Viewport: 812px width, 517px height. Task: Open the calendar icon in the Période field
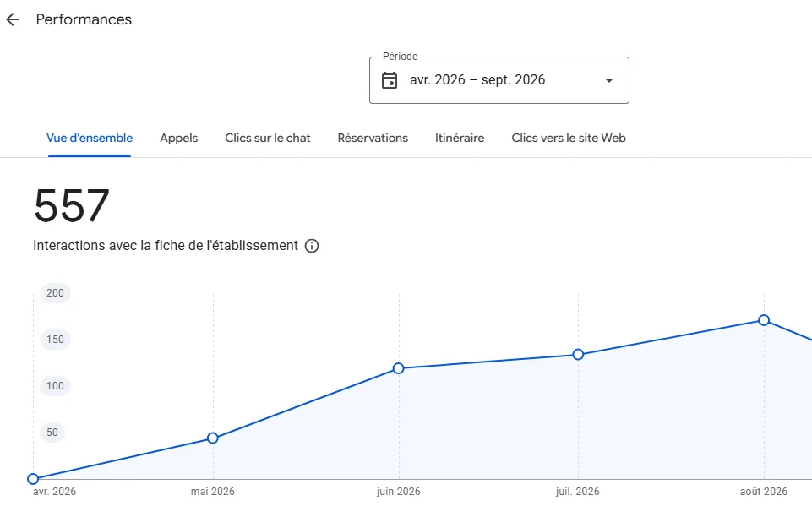click(x=390, y=80)
